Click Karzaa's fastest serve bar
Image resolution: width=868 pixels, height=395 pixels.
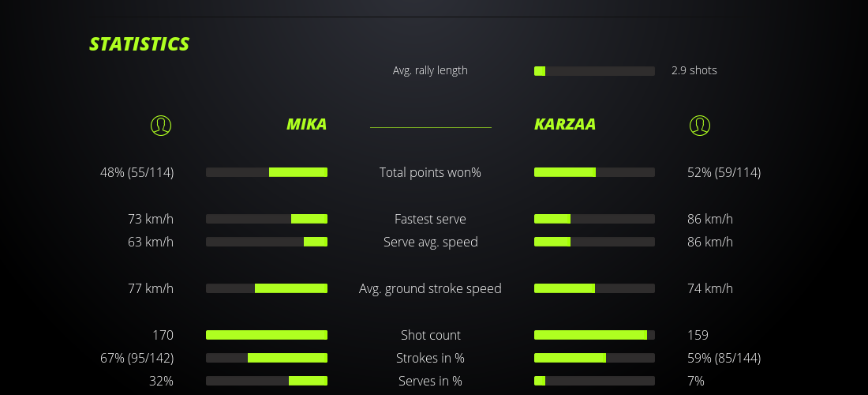click(x=594, y=219)
